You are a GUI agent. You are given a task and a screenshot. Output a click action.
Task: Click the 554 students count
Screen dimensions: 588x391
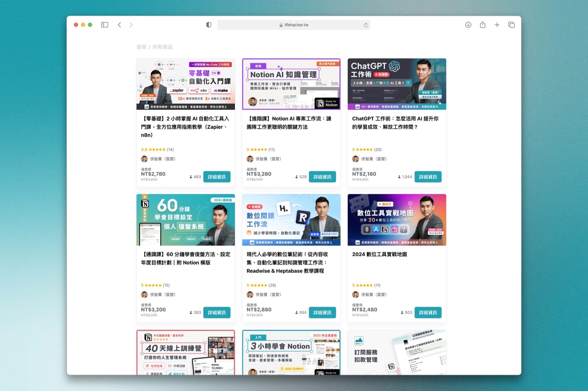(301, 313)
